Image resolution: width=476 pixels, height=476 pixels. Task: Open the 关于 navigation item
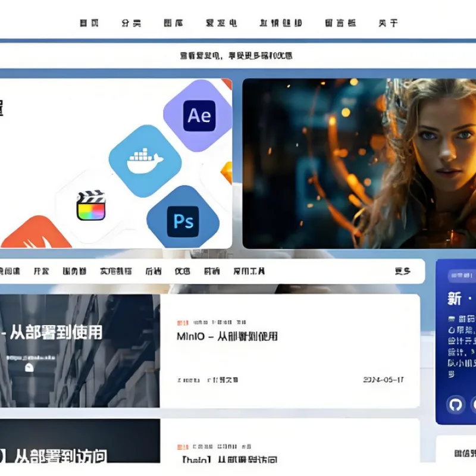coord(389,23)
